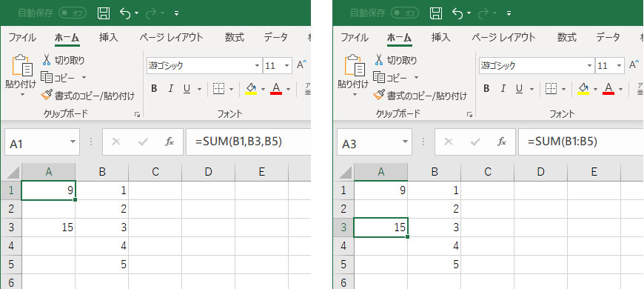Select ホーム tab in right window

399,38
